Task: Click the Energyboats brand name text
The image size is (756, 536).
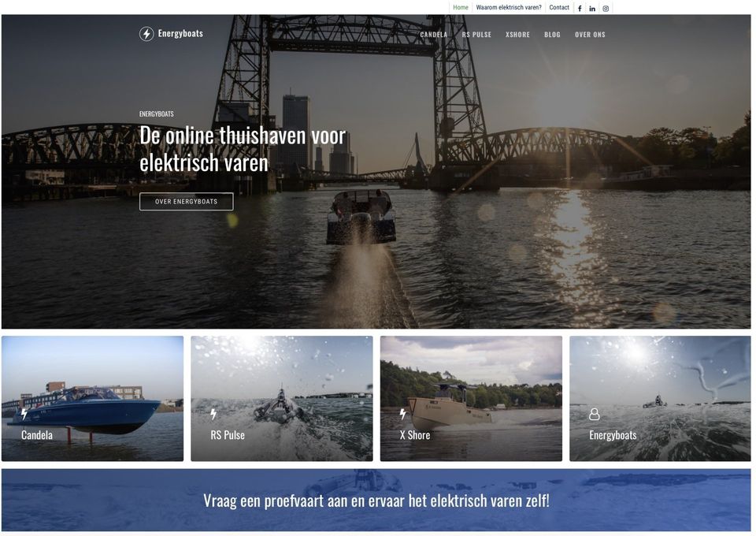Action: pyautogui.click(x=180, y=33)
